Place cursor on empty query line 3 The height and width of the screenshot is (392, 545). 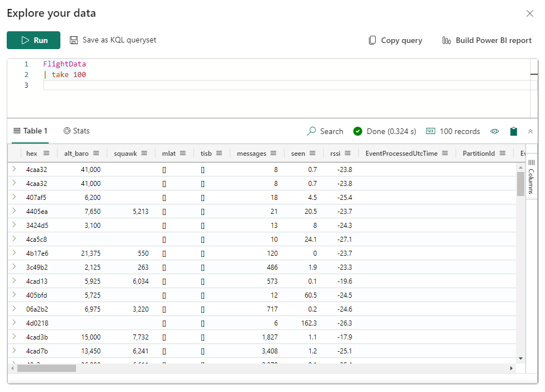point(286,85)
